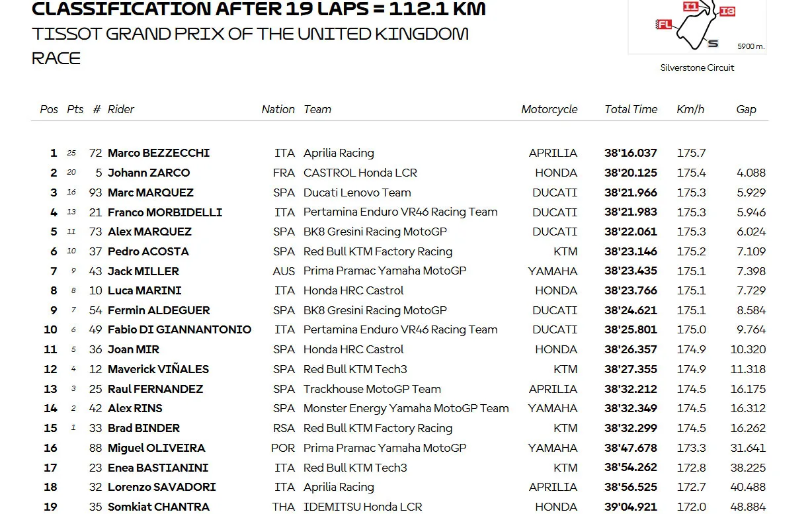Select rider Johann ZARCO
Screen dimensions: 812x514
coord(149,173)
